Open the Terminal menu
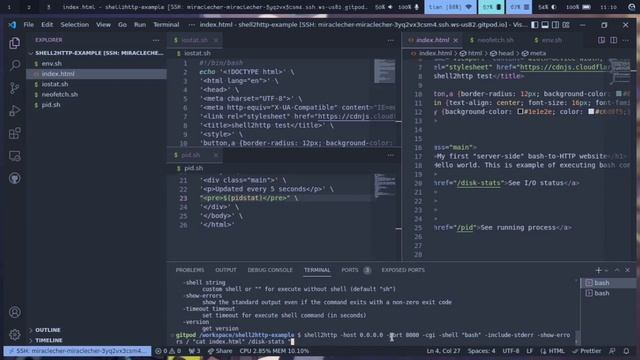The image size is (640, 360). pyautogui.click(x=166, y=25)
